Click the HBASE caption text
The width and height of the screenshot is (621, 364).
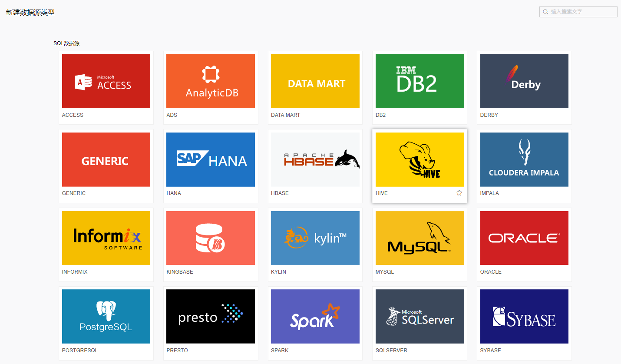click(280, 193)
